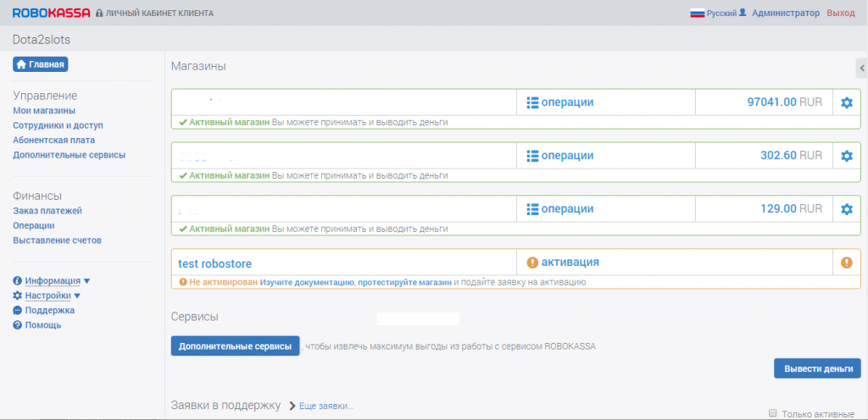Click the 302.60 RUR balance
The width and height of the screenshot is (868, 420).
(x=791, y=156)
